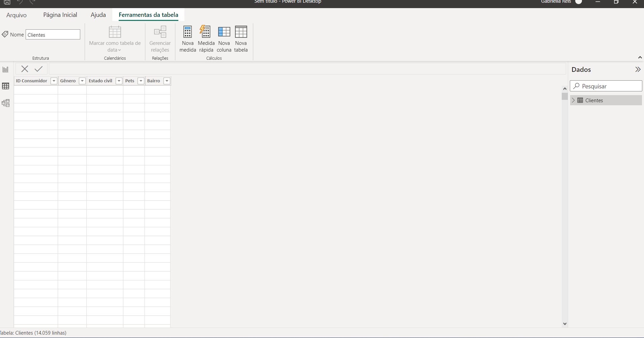Expand the Clientes table tree node
Viewport: 644px width, 338px height.
[573, 100]
